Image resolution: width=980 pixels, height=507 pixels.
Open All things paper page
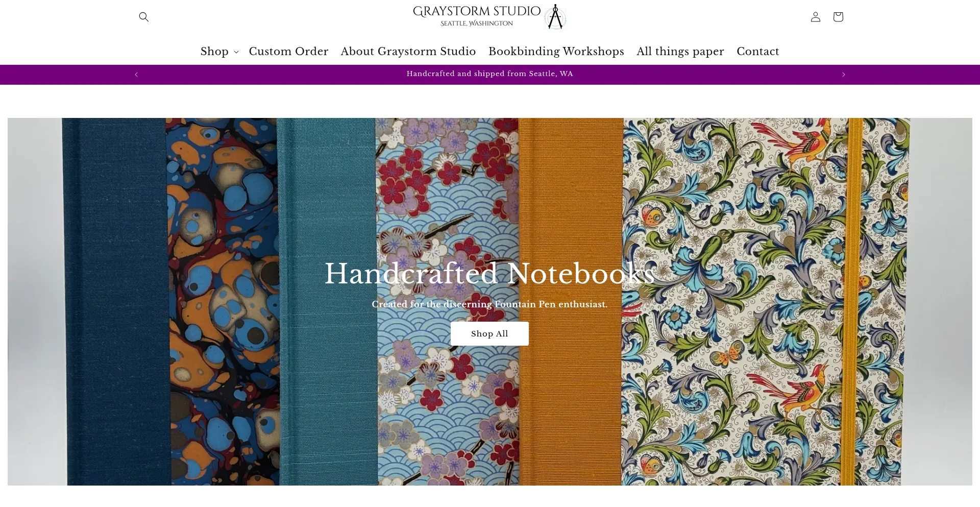[680, 52]
